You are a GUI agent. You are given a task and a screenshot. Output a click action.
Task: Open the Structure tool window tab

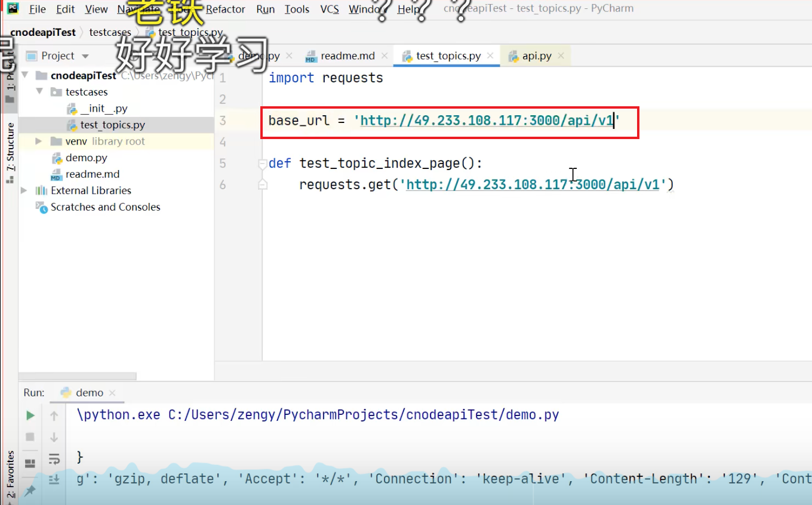pos(10,152)
